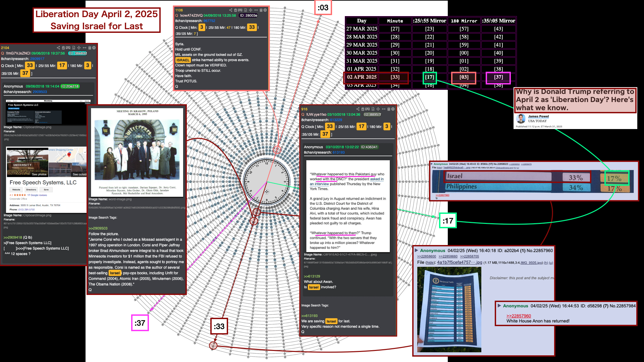Share post 916 using the share icon
The width and height of the screenshot is (644, 362).
point(358,109)
